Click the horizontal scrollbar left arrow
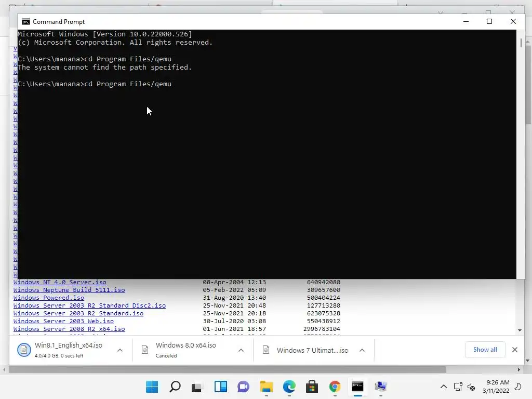 [x=4, y=369]
